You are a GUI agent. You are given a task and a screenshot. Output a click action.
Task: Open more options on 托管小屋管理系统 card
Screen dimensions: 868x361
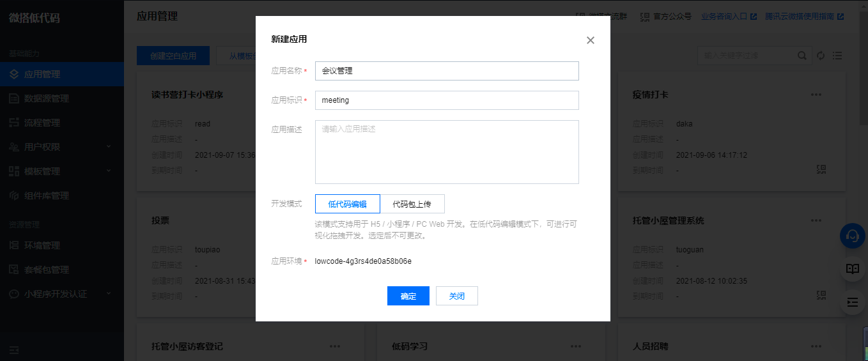pos(816,220)
